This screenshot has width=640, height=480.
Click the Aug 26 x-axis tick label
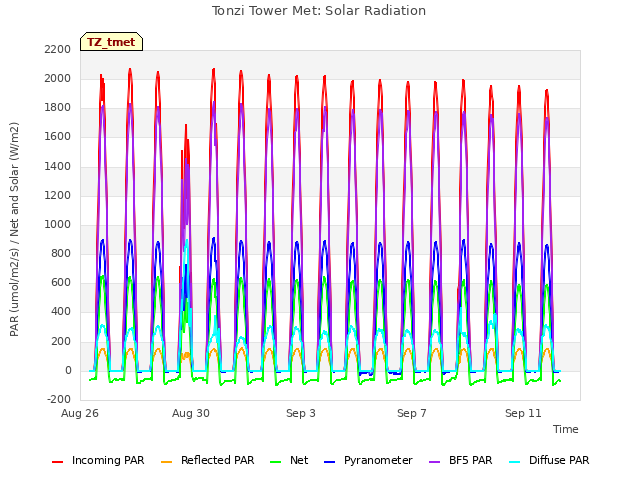pyautogui.click(x=80, y=413)
